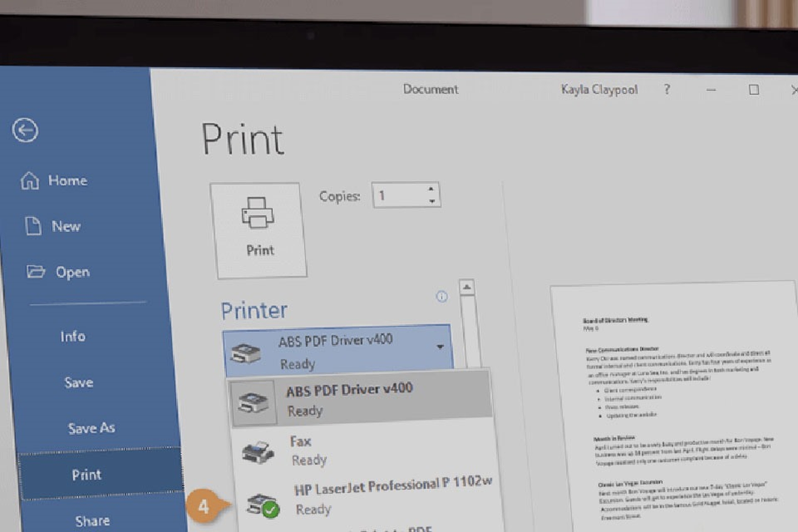Click Save in the sidebar
Screen dimensions: 798x532
coord(79,382)
